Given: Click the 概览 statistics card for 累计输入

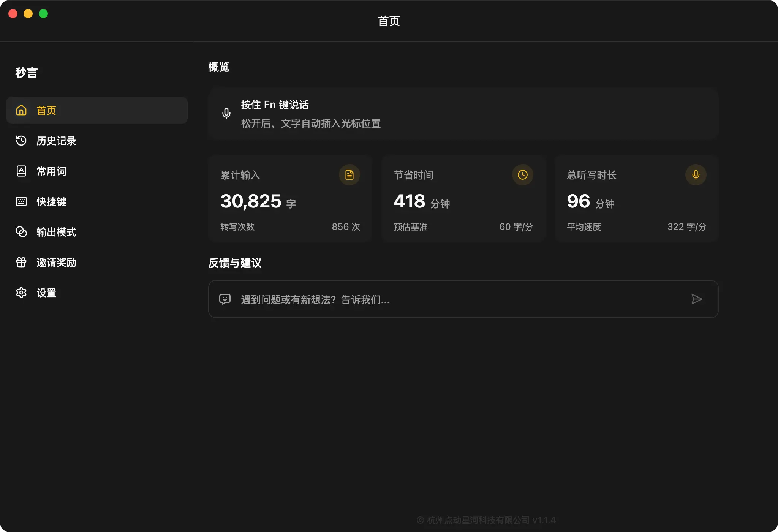Looking at the screenshot, I should 290,198.
